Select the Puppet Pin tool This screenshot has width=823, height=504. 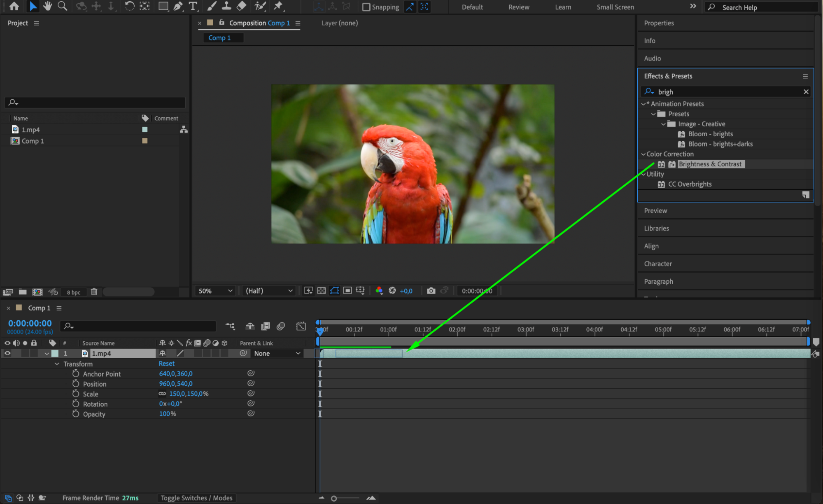pyautogui.click(x=278, y=6)
